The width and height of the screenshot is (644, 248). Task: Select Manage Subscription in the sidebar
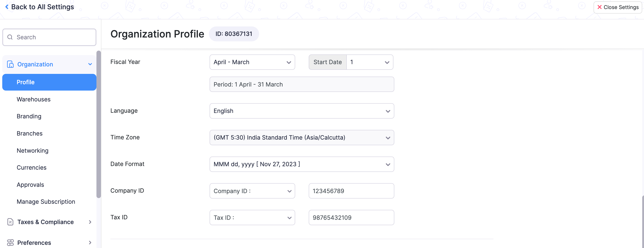coord(46,201)
